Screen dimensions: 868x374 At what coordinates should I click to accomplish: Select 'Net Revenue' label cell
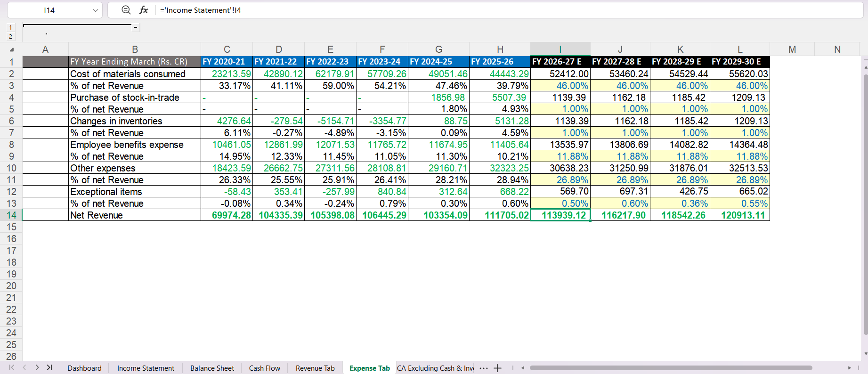click(x=135, y=215)
